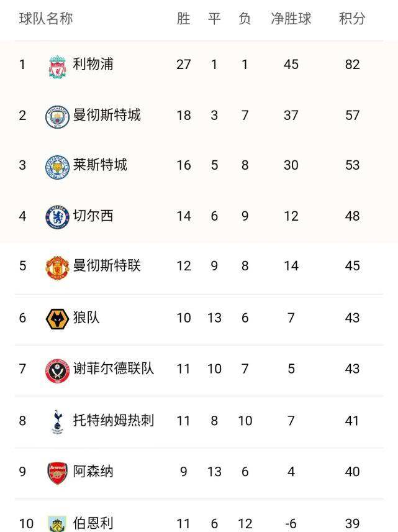The width and height of the screenshot is (398, 532).
Task: Click the Liverpool club crest icon
Action: click(57, 65)
